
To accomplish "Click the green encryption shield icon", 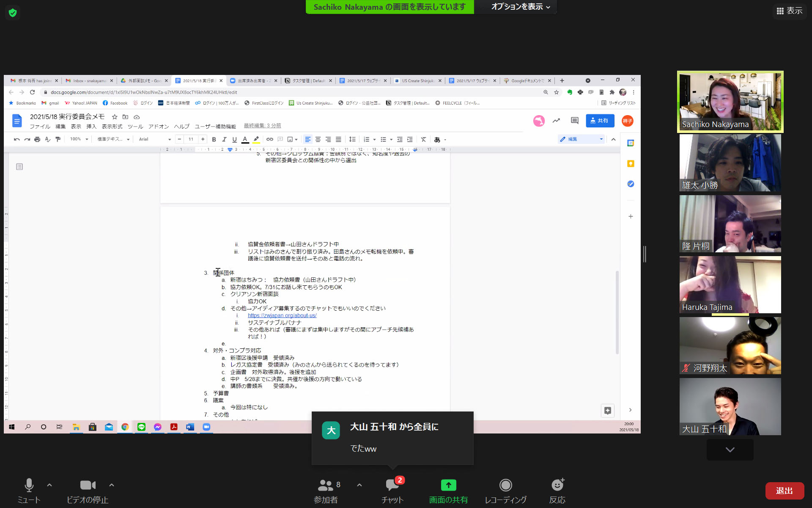I will click(x=13, y=13).
